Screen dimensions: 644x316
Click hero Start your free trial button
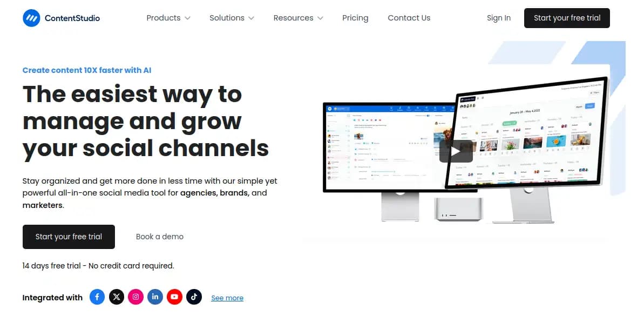click(x=69, y=237)
